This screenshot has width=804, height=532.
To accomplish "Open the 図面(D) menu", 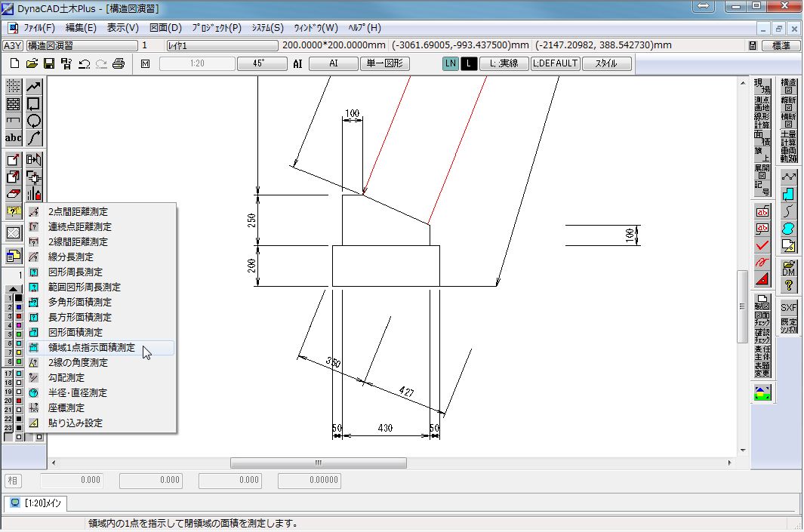I will click(165, 28).
